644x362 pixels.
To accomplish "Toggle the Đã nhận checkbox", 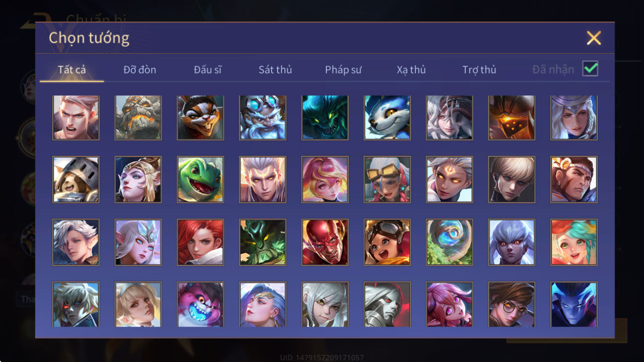I will pos(590,69).
